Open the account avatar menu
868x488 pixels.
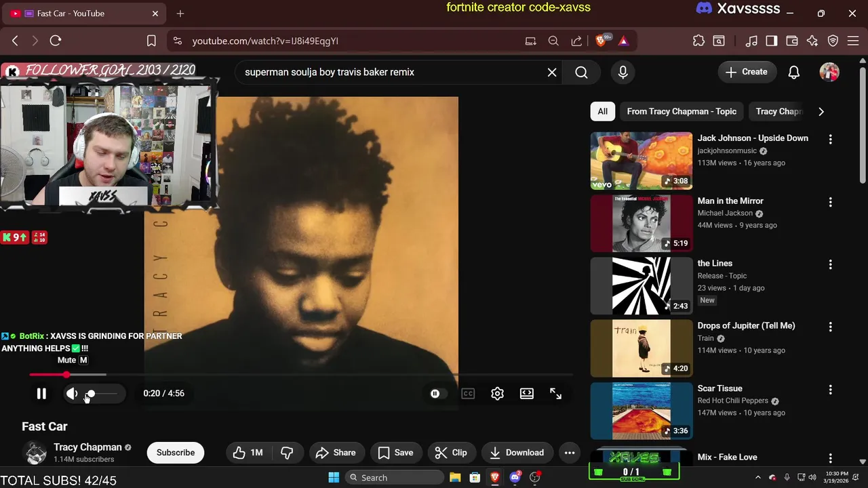click(x=829, y=72)
